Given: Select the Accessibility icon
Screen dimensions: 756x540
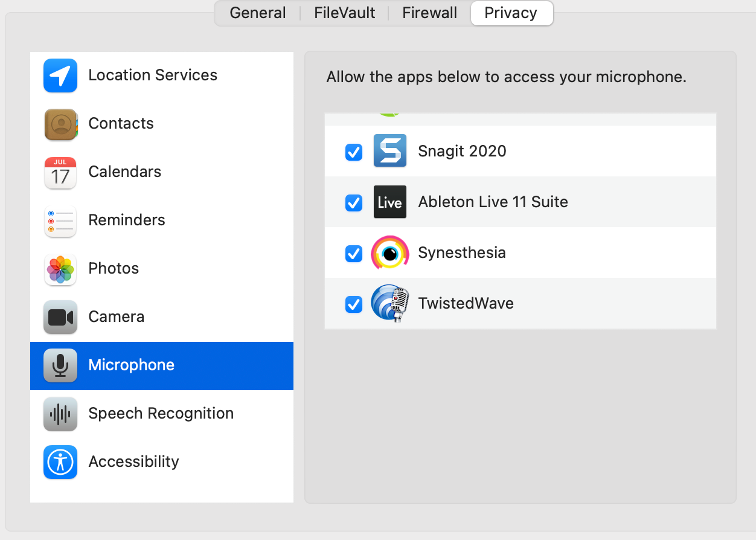Looking at the screenshot, I should [x=60, y=462].
